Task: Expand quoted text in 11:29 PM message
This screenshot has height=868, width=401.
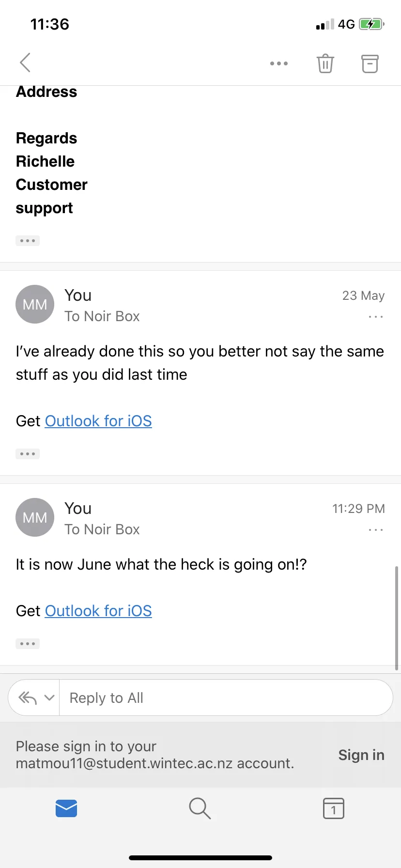Action: point(28,644)
